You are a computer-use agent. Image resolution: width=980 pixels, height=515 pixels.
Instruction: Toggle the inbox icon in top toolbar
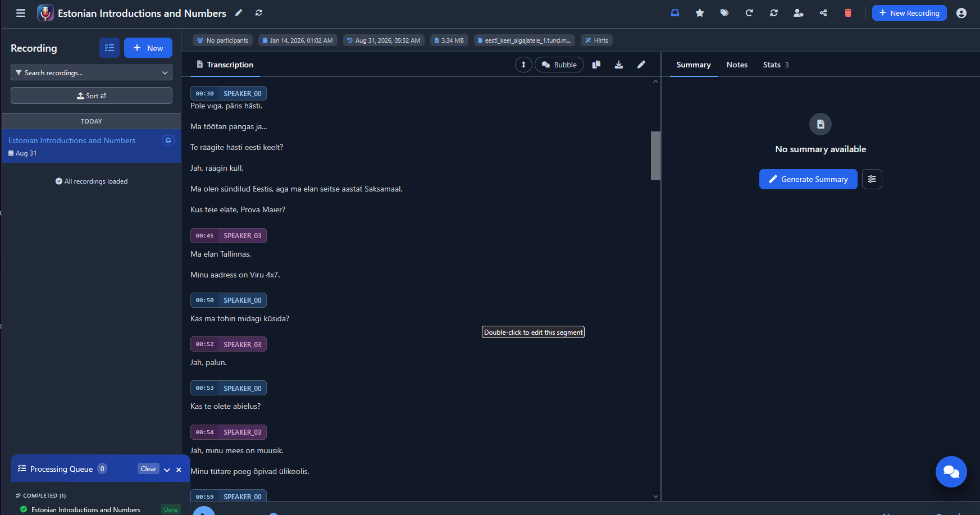(x=675, y=13)
